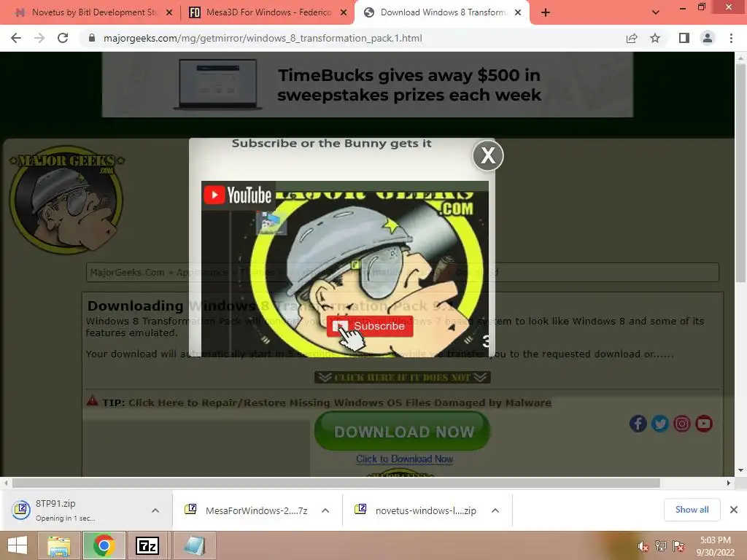Open MajorGeeks Instagram icon

click(682, 424)
